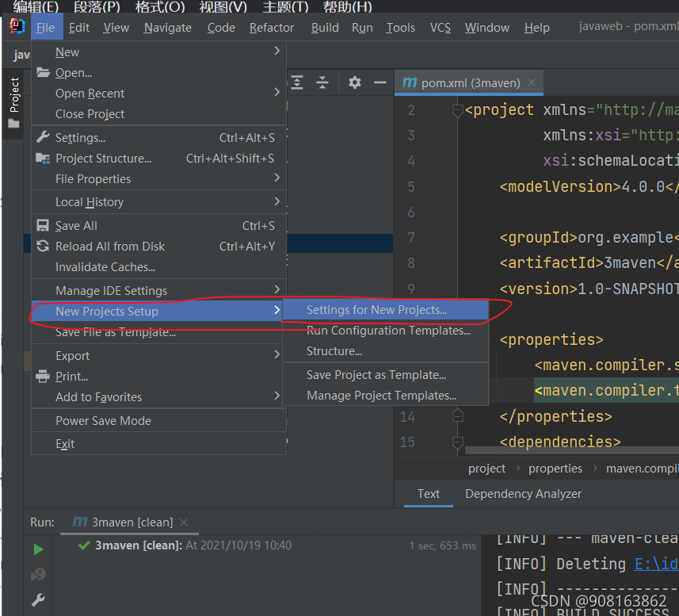The image size is (679, 616).
Task: Click the wrench icon in Run panel
Action: tap(38, 600)
